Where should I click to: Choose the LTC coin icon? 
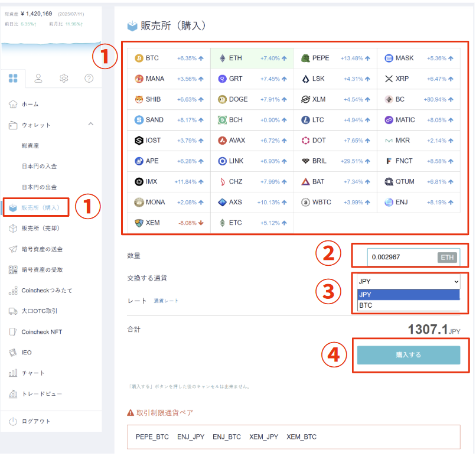click(x=305, y=120)
